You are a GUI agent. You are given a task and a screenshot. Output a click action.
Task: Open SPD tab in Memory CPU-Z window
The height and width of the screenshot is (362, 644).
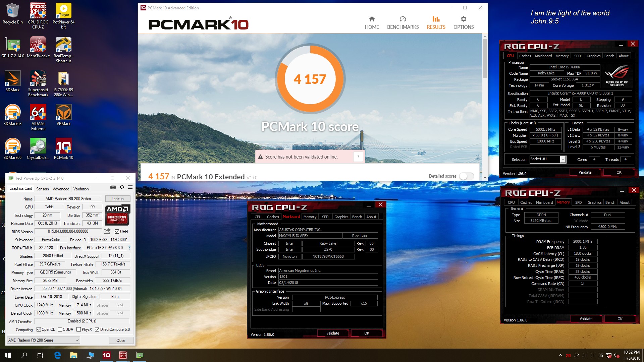coord(578,202)
